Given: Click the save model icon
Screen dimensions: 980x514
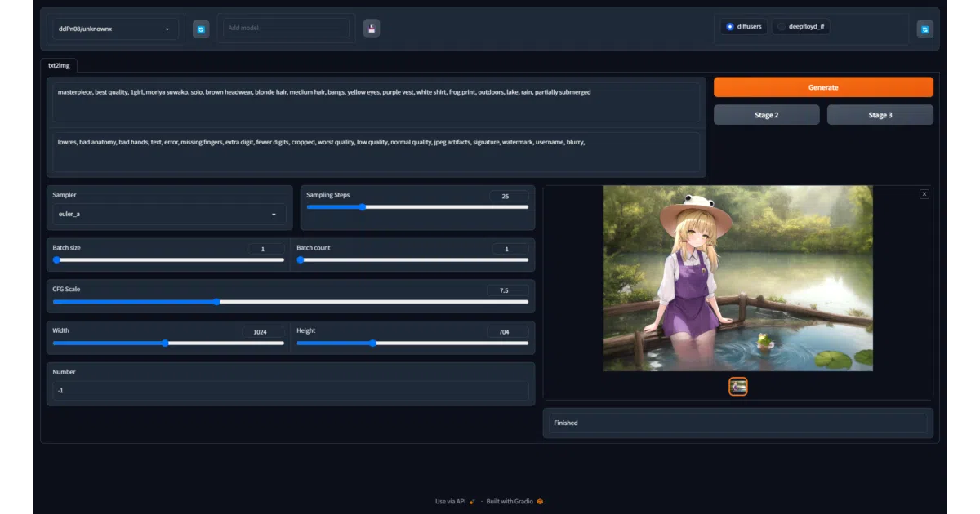Looking at the screenshot, I should point(372,29).
